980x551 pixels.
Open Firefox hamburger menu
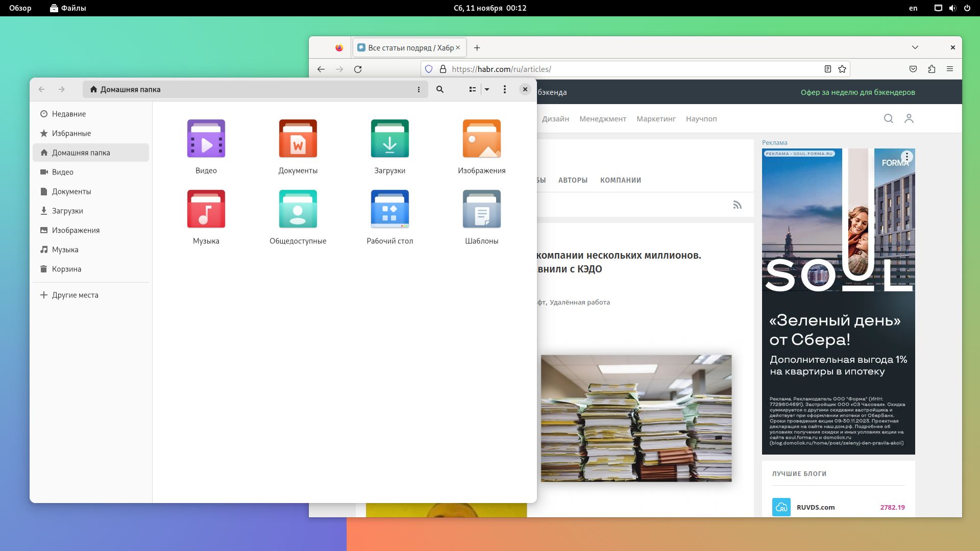(x=950, y=69)
